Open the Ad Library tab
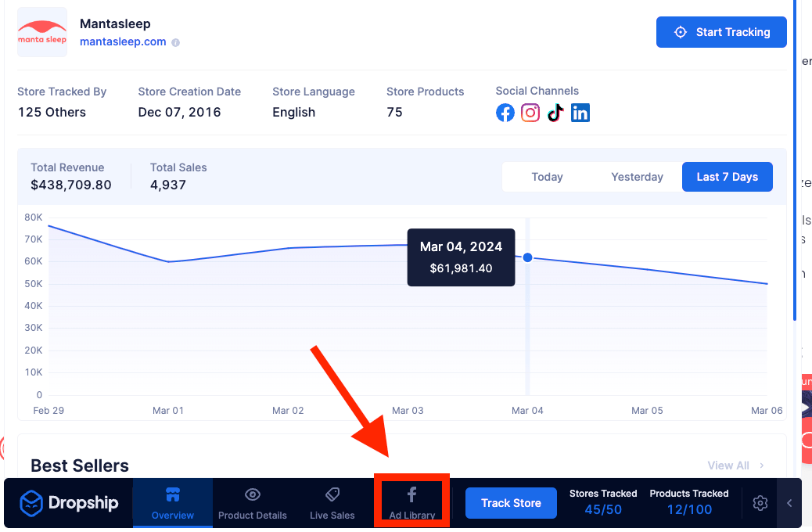The height and width of the screenshot is (532, 812). coord(411,503)
